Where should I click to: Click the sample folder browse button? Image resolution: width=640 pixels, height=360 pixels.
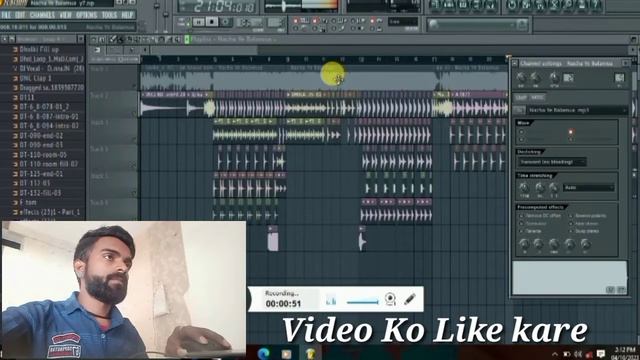point(520,110)
